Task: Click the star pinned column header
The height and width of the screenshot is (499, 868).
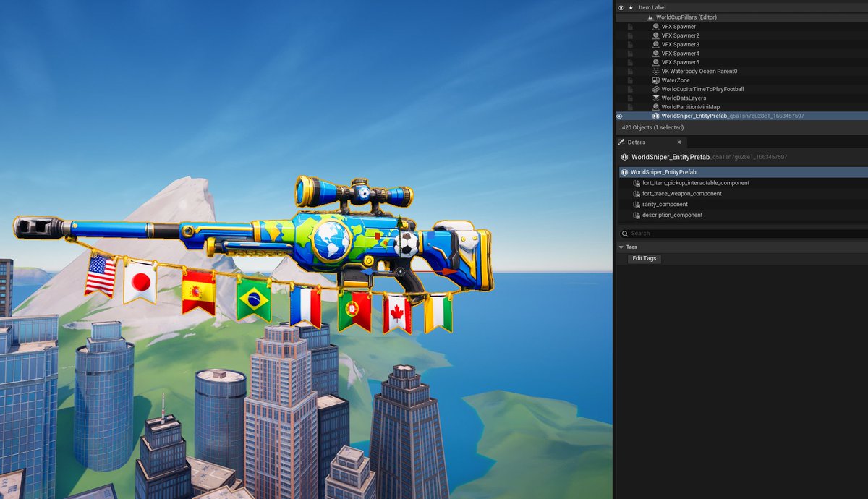Action: [631, 7]
